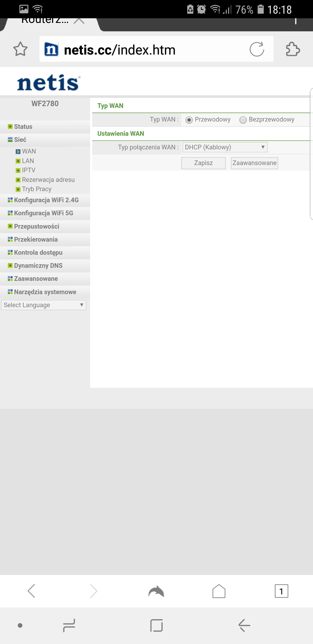Open the browser extensions puzzle icon
The image size is (313, 644).
[x=293, y=49]
